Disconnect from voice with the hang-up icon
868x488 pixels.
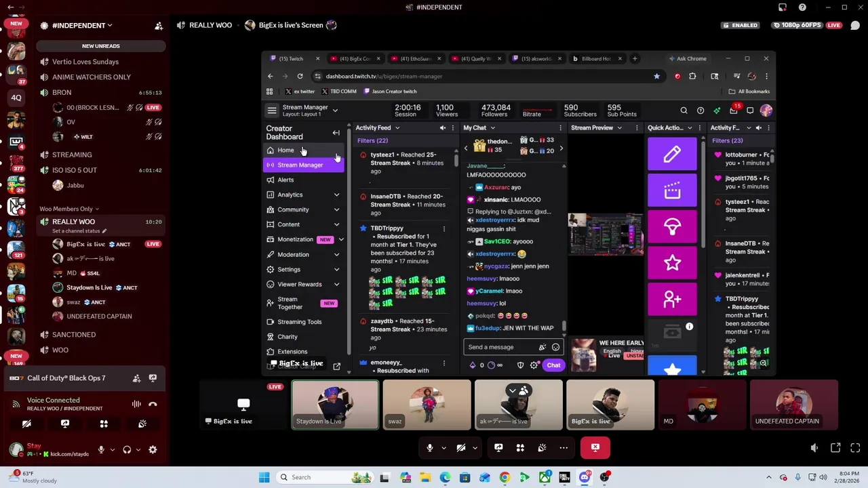click(x=153, y=404)
